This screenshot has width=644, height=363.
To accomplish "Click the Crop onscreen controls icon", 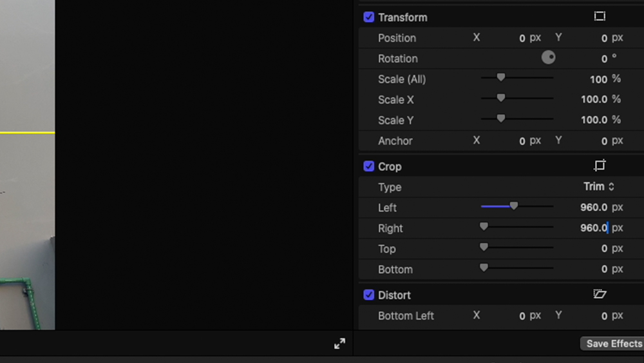I will pos(600,166).
